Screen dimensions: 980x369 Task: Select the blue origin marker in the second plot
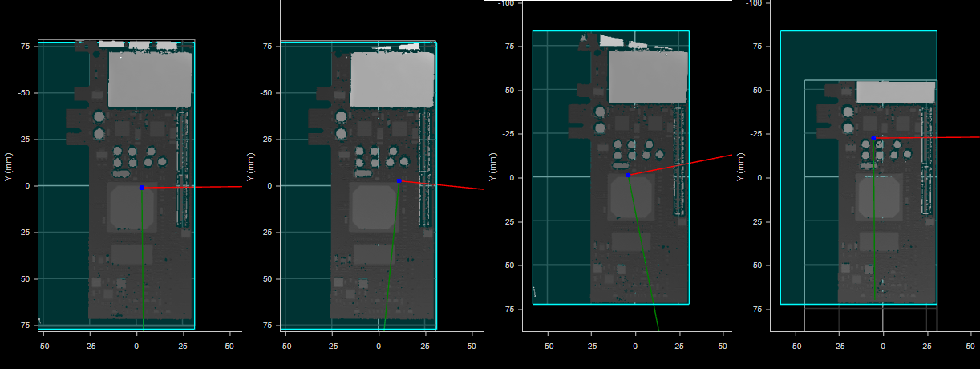pos(399,180)
